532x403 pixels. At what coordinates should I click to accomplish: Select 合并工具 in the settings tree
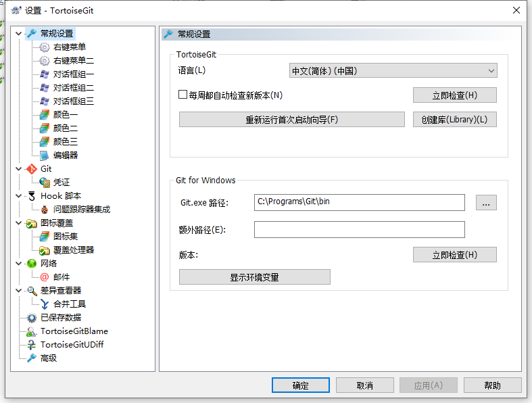[70, 304]
